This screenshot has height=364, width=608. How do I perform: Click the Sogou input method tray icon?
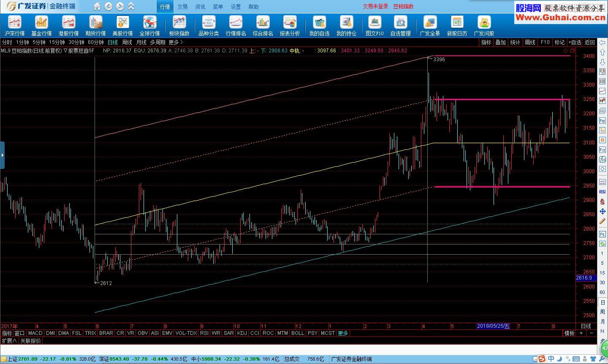[x=542, y=359]
